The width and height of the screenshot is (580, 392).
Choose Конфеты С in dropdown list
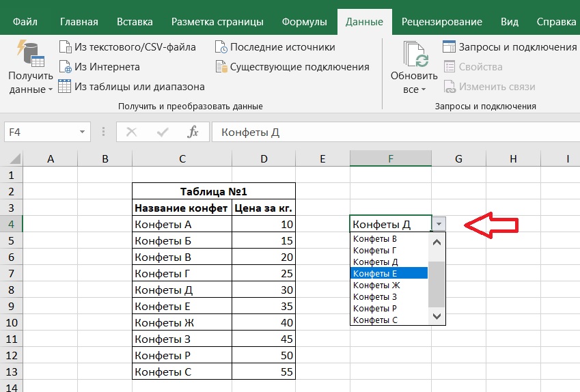389,320
